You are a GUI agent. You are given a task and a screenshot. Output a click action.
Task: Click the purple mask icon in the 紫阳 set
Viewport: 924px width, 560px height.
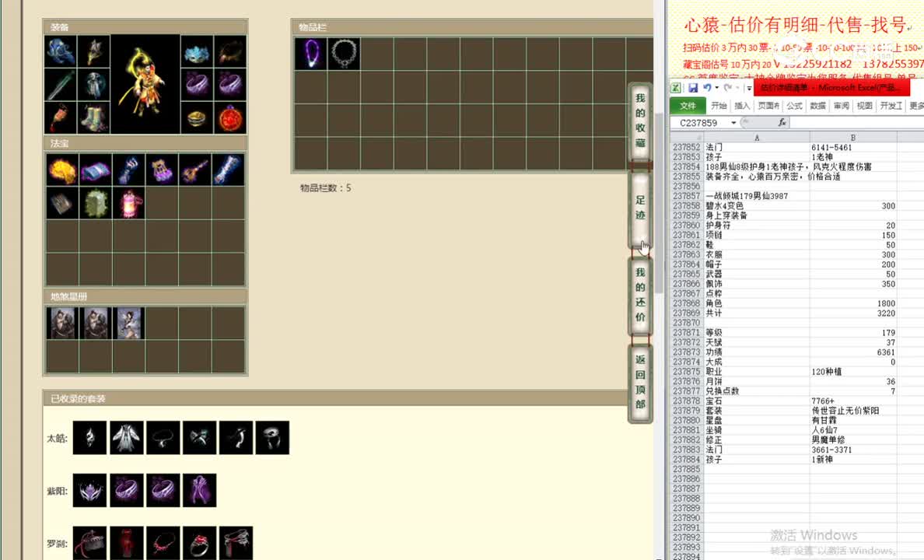(x=90, y=490)
